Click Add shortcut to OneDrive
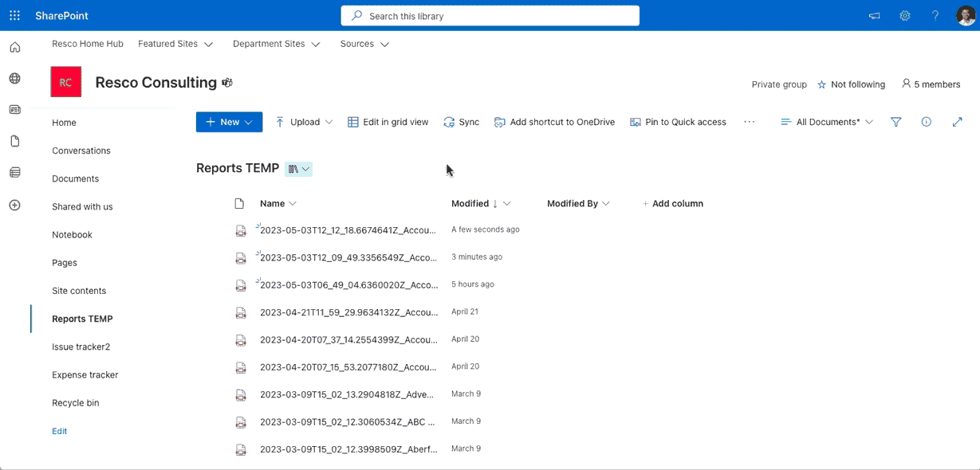Screen dimensions: 980x470 [554, 122]
